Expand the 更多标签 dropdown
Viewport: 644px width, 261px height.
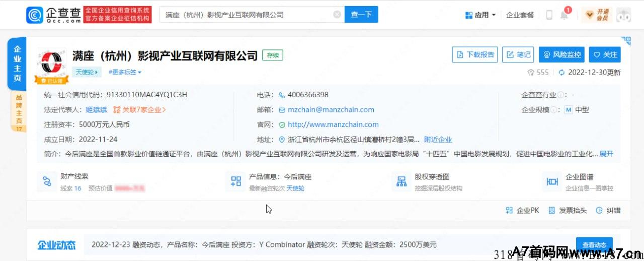(x=125, y=72)
